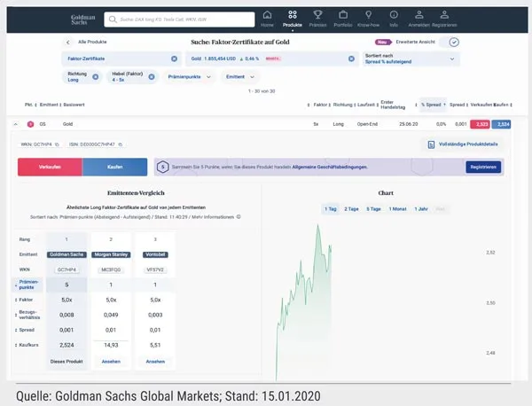Select the 1 Tag chart tab

(330, 209)
